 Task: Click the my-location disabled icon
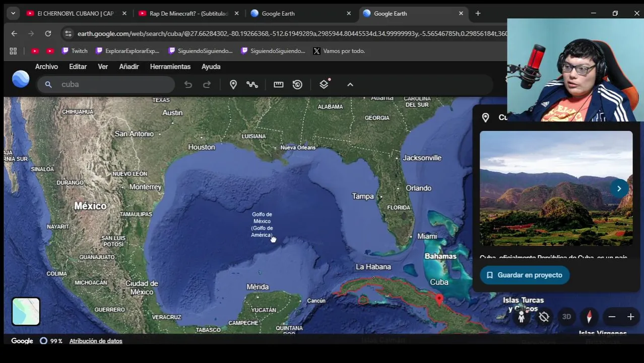tap(544, 317)
